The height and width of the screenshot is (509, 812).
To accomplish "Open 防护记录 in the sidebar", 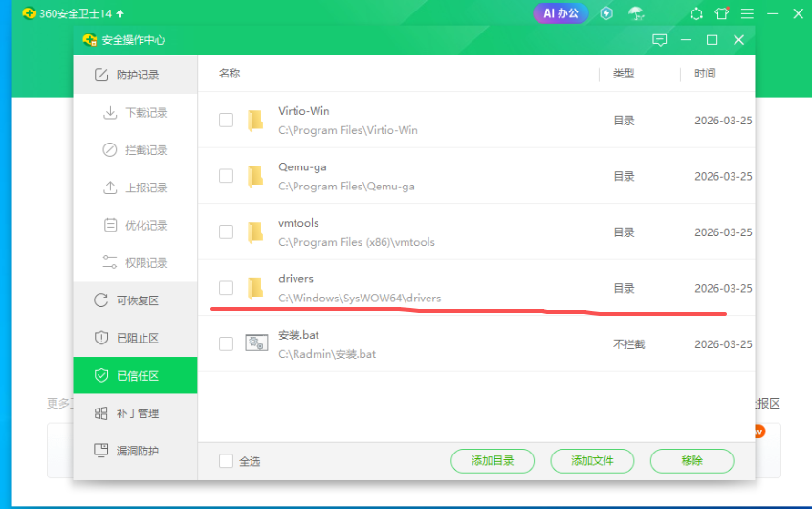I will (135, 75).
